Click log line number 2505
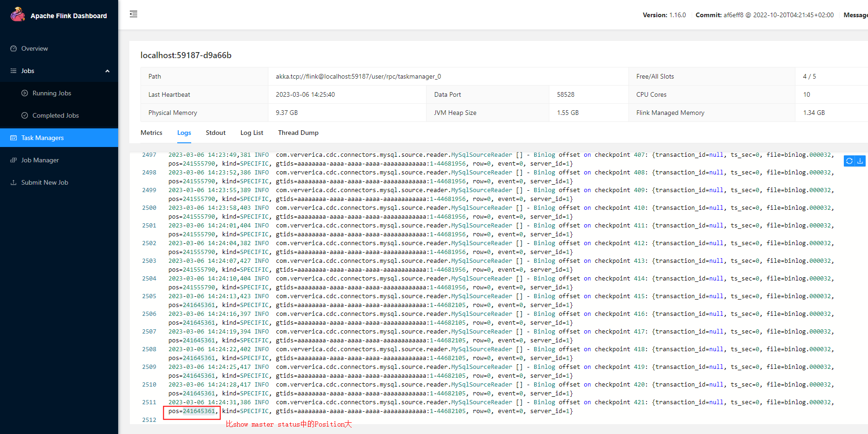Screen dimensions: 868x434 pyautogui.click(x=149, y=296)
